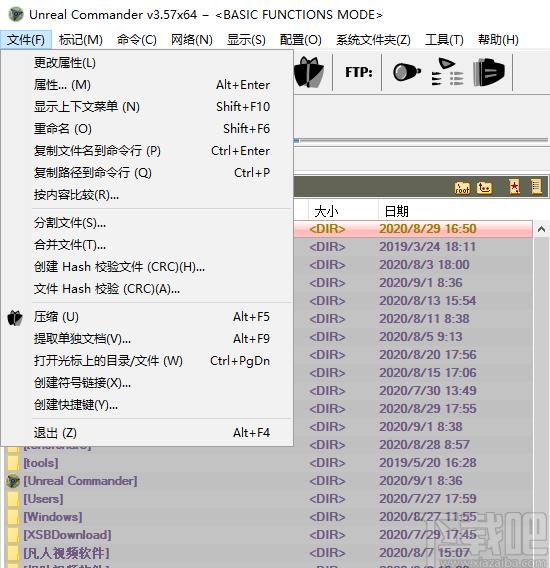550x568 pixels.
Task: Select the [Users] folder row
Action: (x=268, y=499)
